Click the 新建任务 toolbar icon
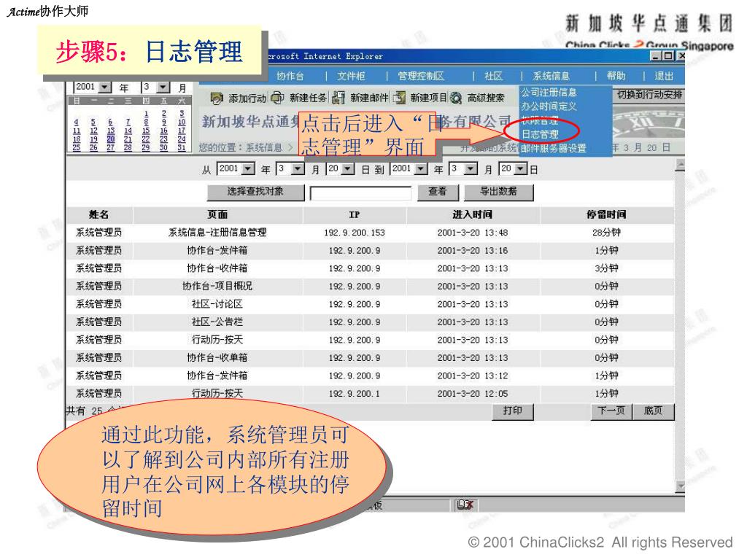Screen dimensions: 747x560 [x=277, y=98]
